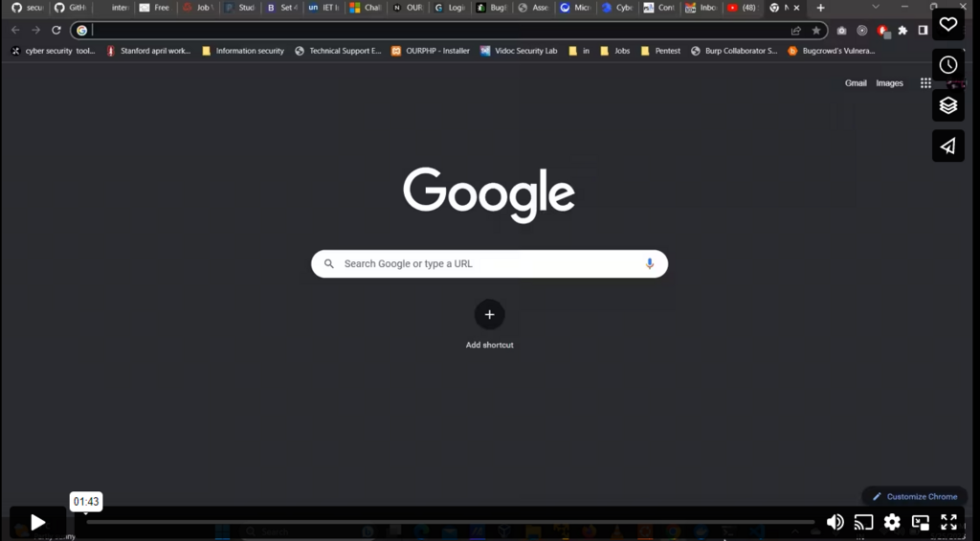Open 'Burp Collaborator S...' bookmark
The image size is (980, 541).
pos(734,51)
